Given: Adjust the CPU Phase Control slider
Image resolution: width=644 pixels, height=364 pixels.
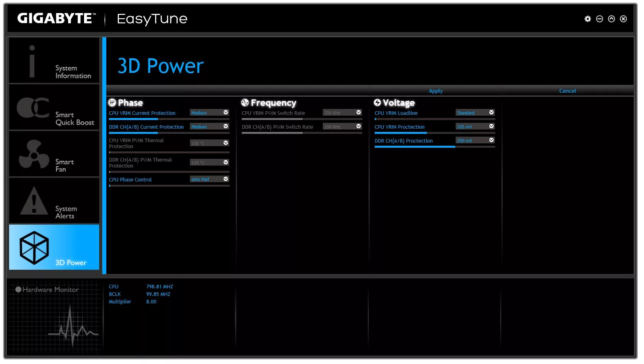Looking at the screenshot, I should [x=169, y=185].
